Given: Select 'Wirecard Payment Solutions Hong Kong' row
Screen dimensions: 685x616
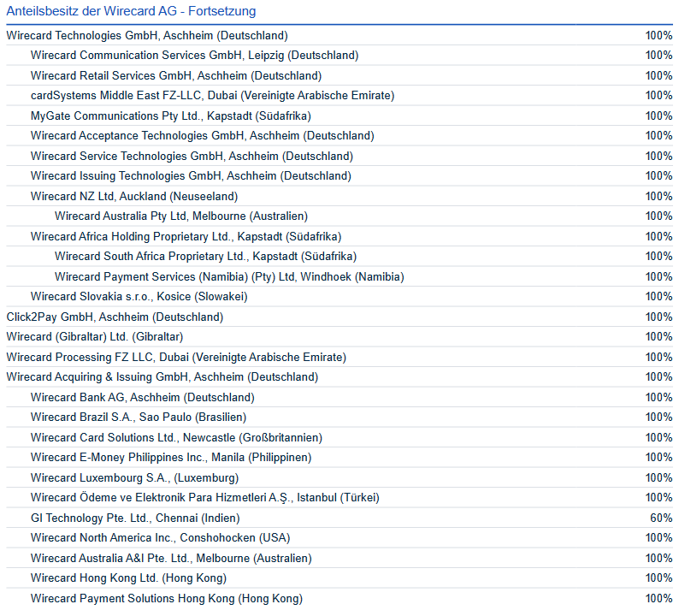Looking at the screenshot, I should 340,599.
